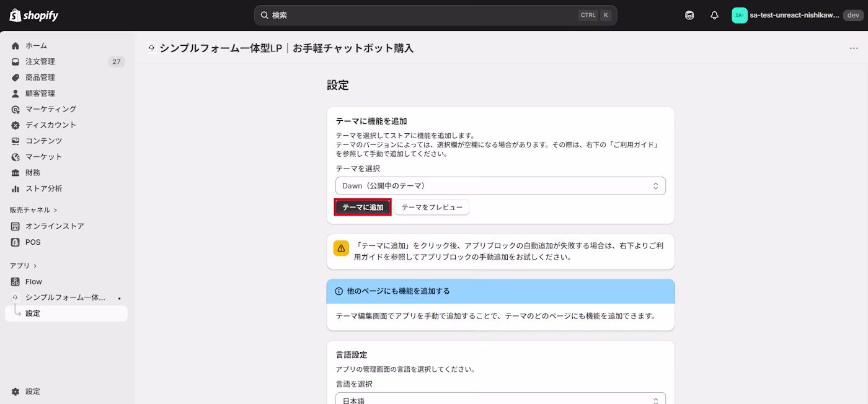Click the content image icon
This screenshot has width=868, height=404.
coord(15,141)
